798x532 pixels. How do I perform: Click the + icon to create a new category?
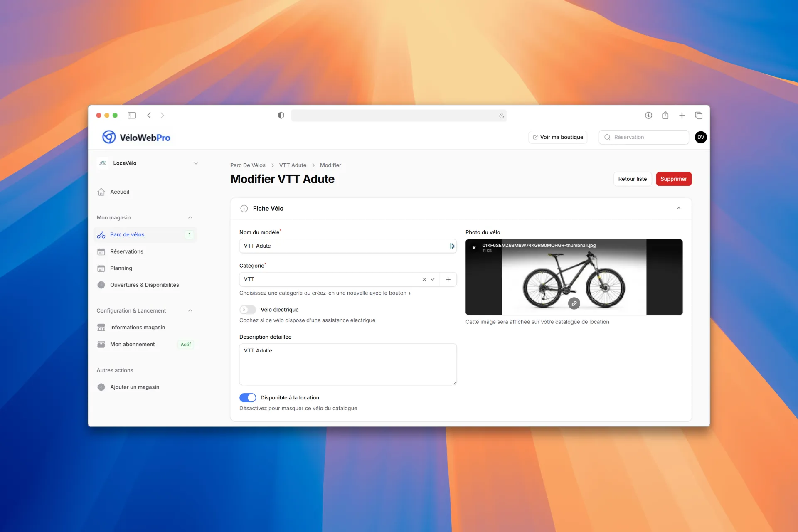[x=448, y=279]
